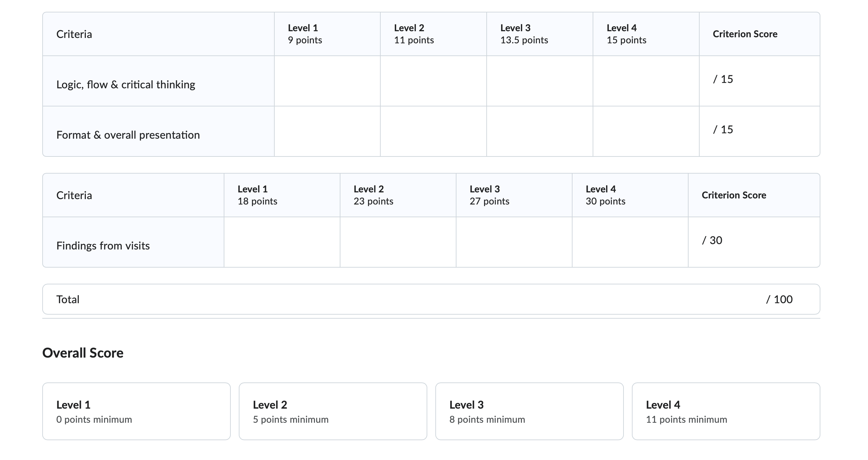
Task: Choose Overall Score Level 2 card
Action: [333, 411]
